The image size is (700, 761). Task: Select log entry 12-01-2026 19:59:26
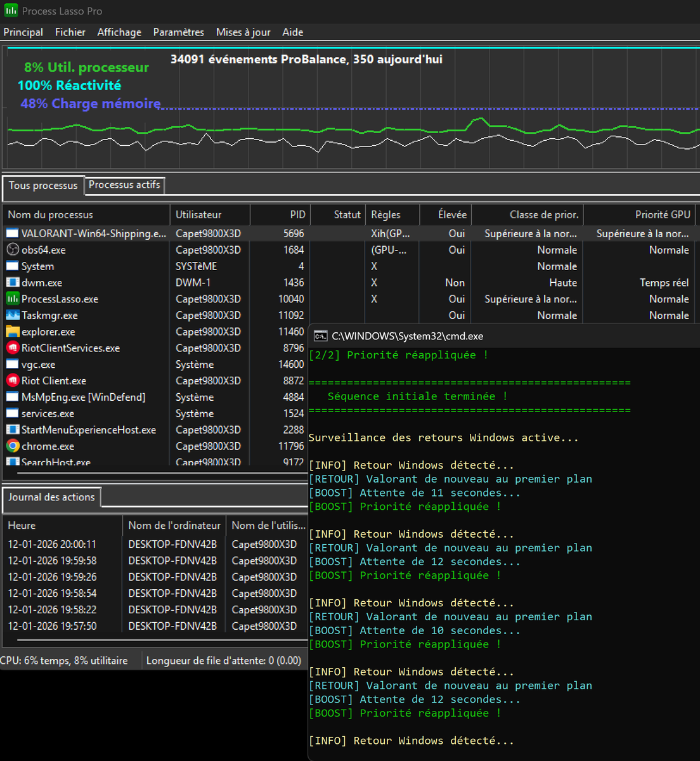(x=52, y=577)
